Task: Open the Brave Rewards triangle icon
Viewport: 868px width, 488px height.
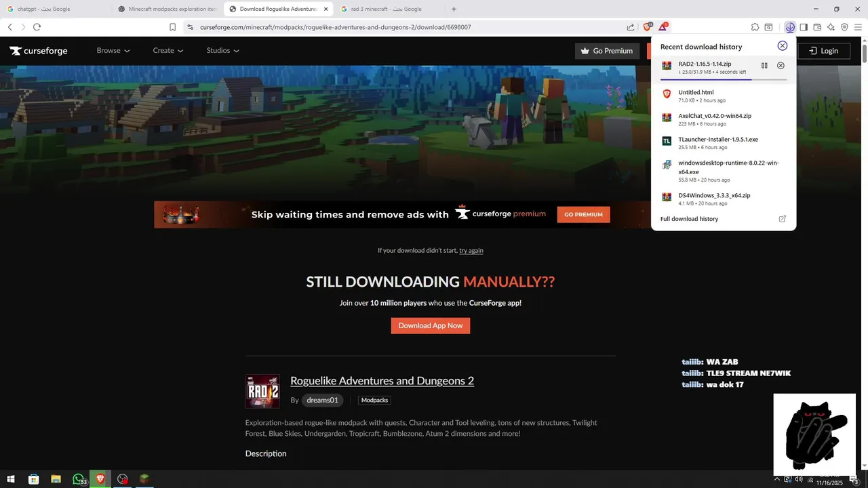Action: point(663,27)
